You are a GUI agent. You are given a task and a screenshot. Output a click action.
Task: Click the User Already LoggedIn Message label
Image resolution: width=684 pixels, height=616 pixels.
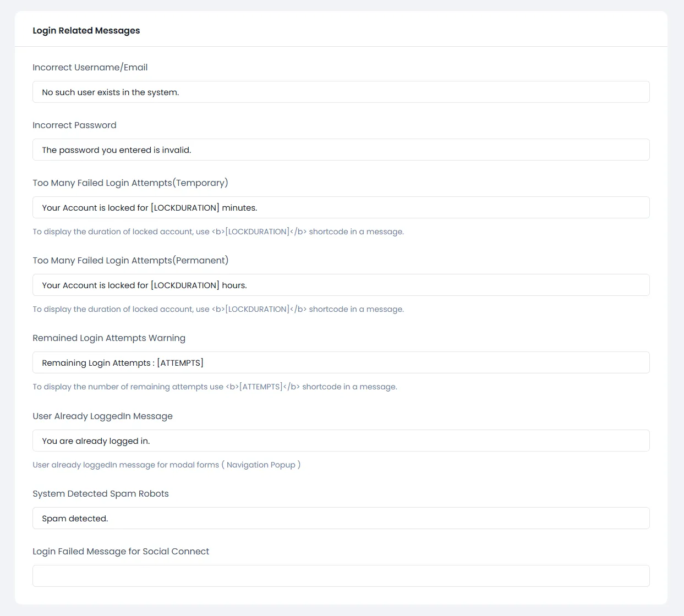tap(102, 416)
